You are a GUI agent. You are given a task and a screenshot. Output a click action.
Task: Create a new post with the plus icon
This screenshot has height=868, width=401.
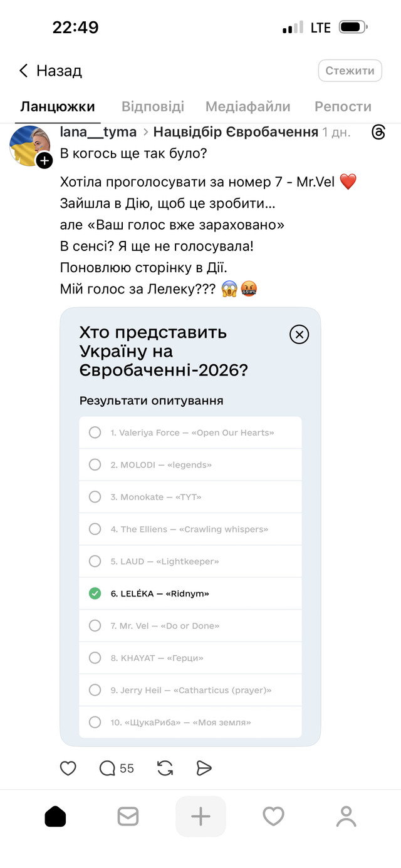point(200,816)
